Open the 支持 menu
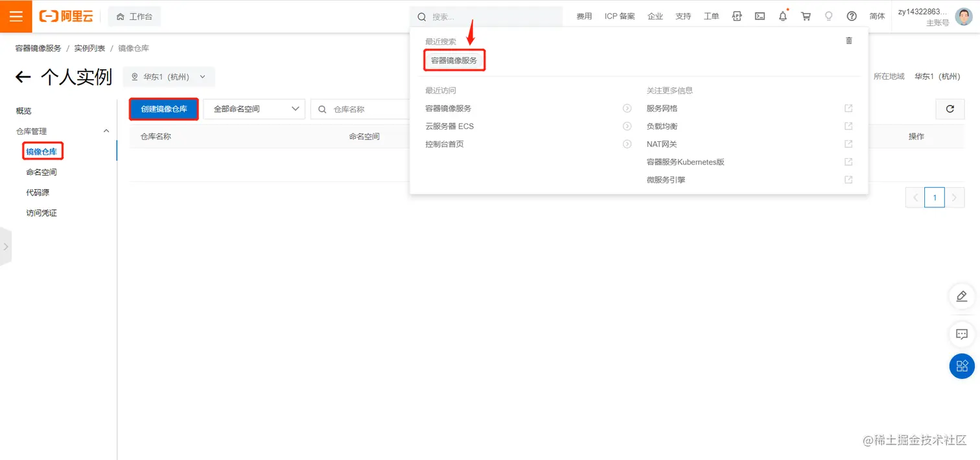This screenshot has width=980, height=460. point(683,16)
